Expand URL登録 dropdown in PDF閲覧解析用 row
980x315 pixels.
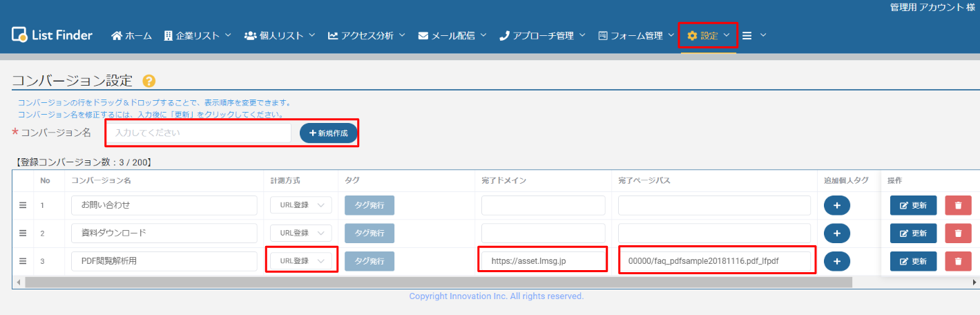301,261
